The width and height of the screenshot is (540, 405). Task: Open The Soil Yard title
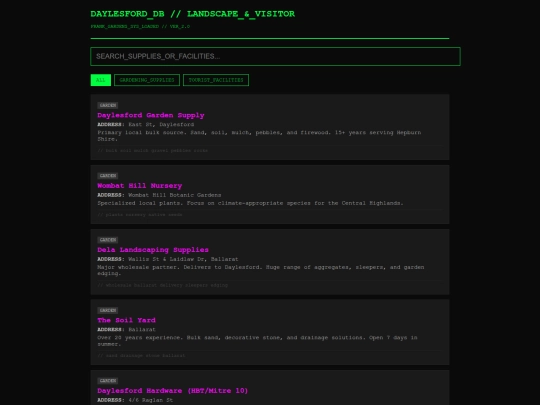[x=126, y=320]
